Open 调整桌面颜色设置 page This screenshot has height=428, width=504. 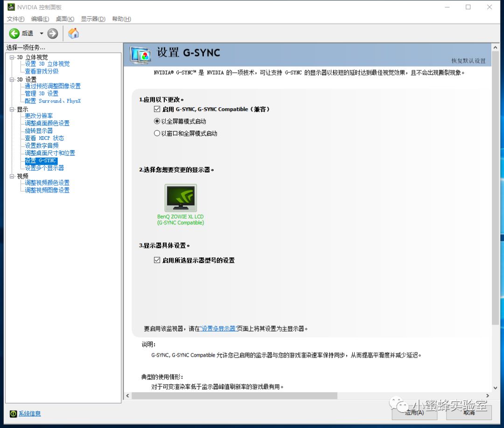(47, 123)
